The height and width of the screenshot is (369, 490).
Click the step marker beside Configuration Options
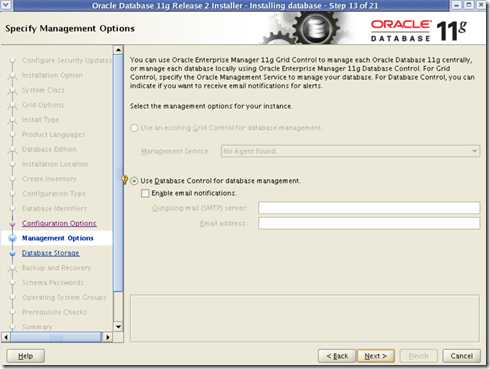pyautogui.click(x=13, y=224)
